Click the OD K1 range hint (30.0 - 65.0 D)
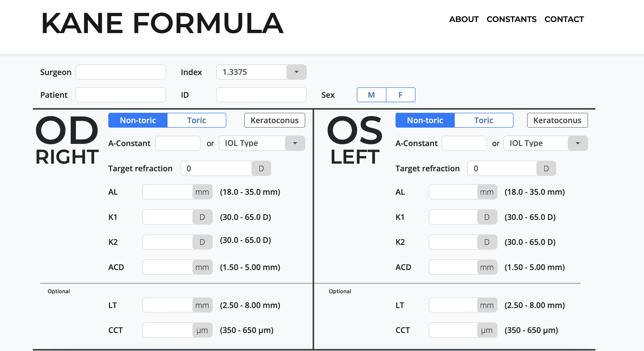Viewport: 644px width, 351px height. tap(246, 217)
